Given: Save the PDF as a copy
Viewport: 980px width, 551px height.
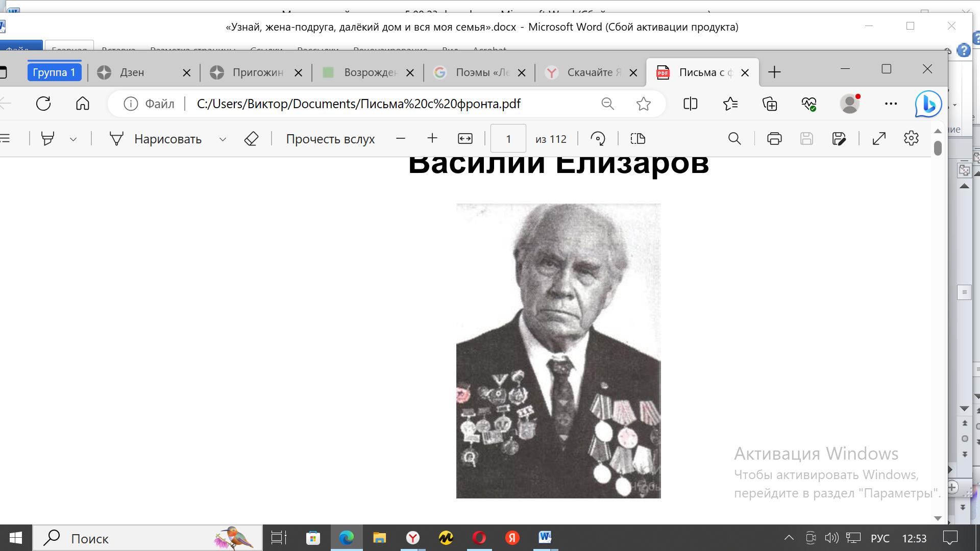Looking at the screenshot, I should (839, 138).
